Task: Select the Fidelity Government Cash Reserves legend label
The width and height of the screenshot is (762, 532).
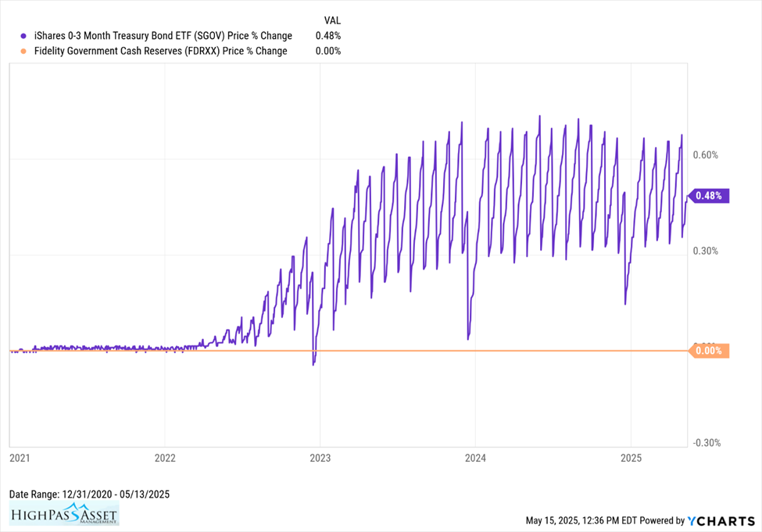Action: (x=161, y=51)
